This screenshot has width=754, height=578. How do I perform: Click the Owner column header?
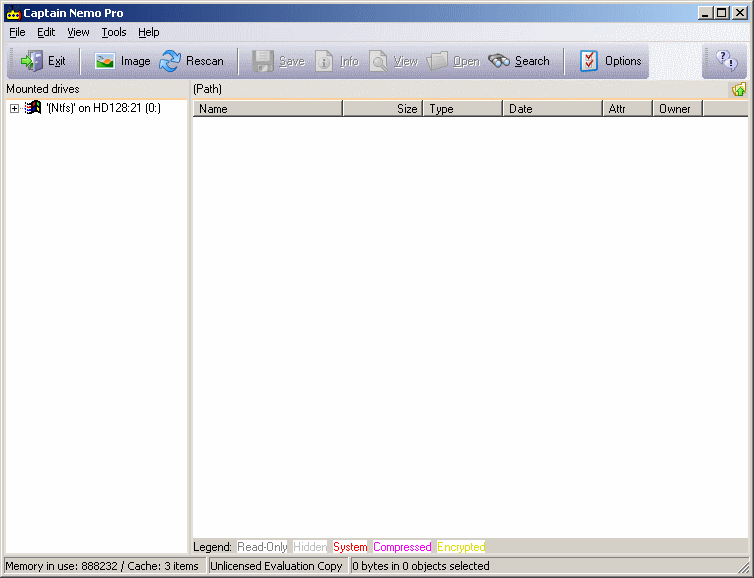(677, 109)
